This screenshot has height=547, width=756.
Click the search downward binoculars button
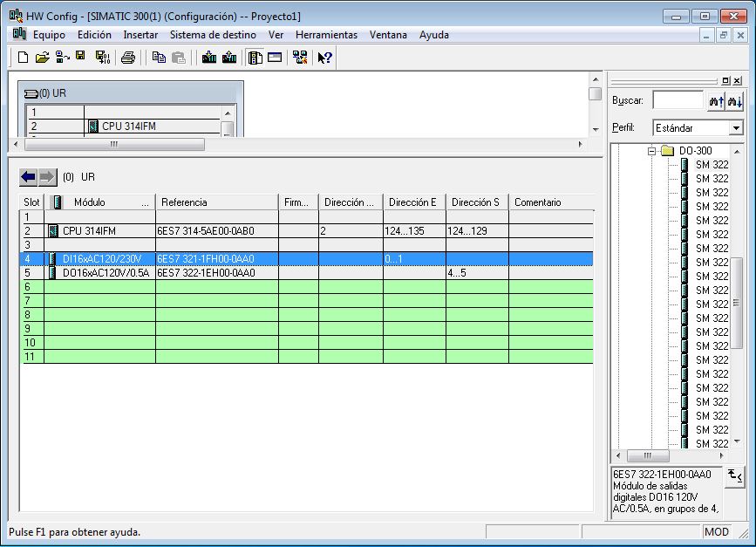click(x=734, y=101)
